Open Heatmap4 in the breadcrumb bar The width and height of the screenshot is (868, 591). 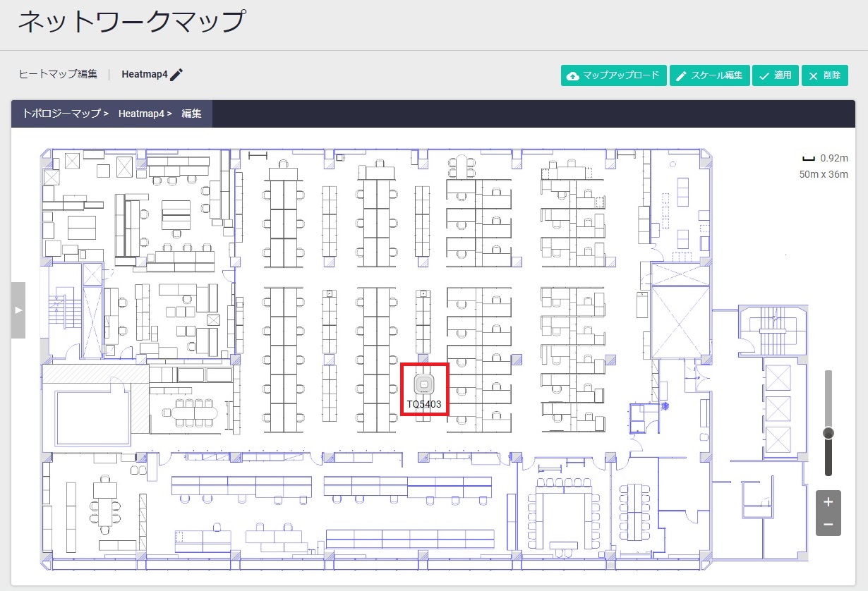[145, 114]
